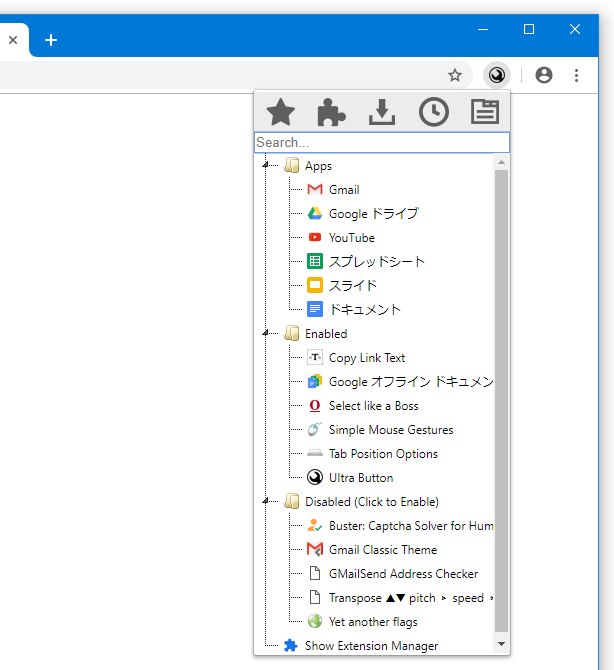This screenshot has height=670, width=614.
Task: Select Google オフライン ドキュメント entry
Action: pos(411,381)
